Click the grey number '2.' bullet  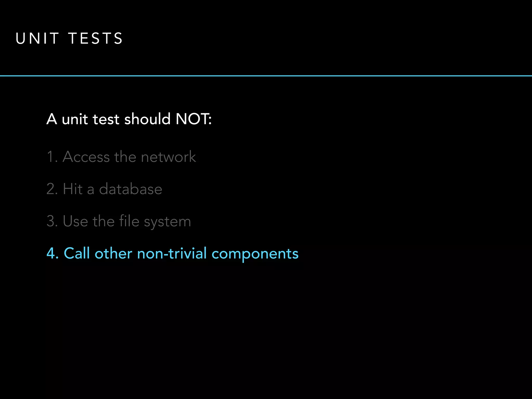point(52,189)
